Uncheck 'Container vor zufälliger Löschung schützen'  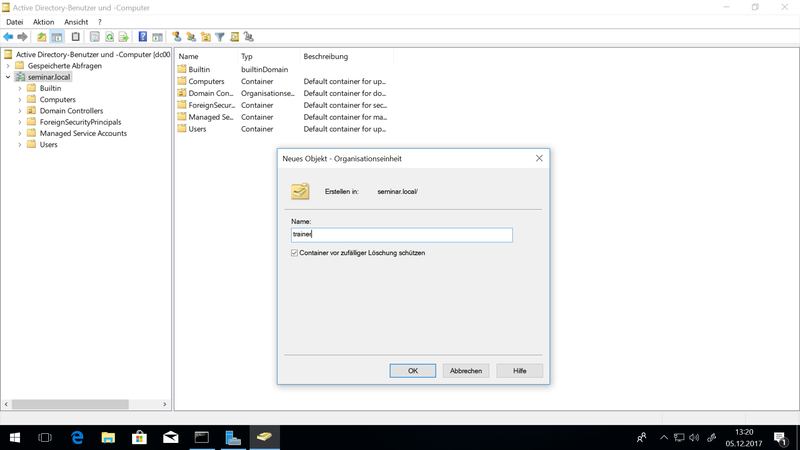click(294, 253)
